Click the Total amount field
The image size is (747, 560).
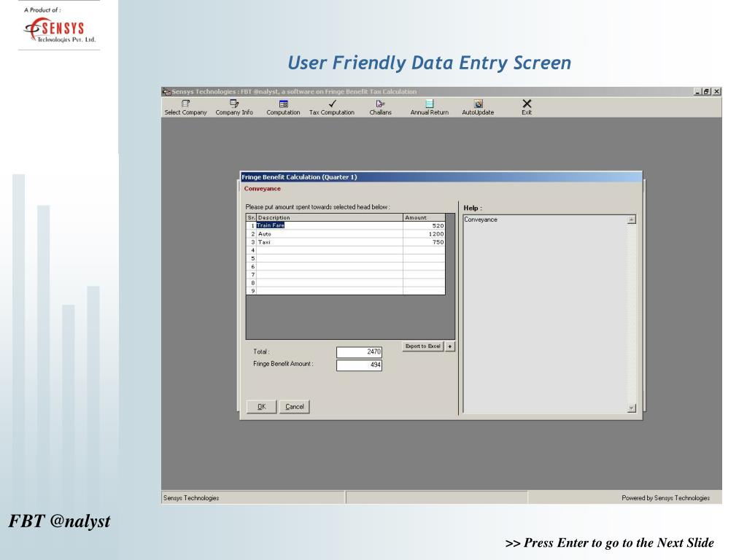pyautogui.click(x=359, y=352)
